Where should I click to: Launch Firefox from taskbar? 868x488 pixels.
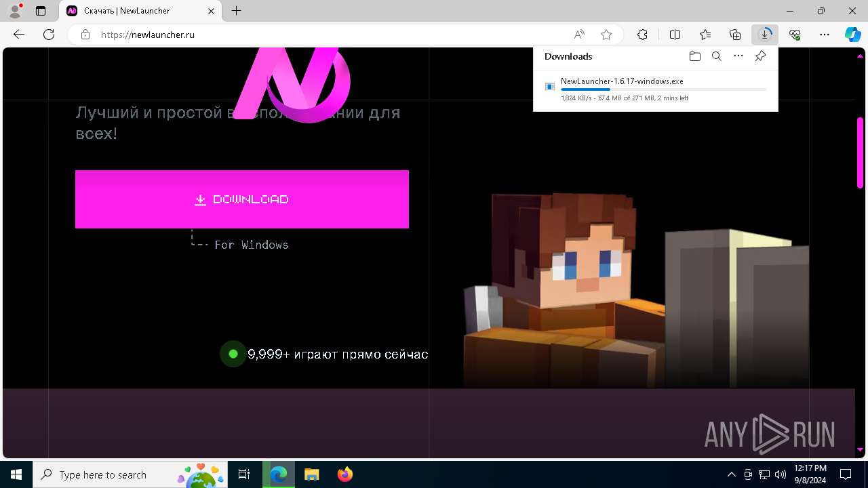point(344,474)
